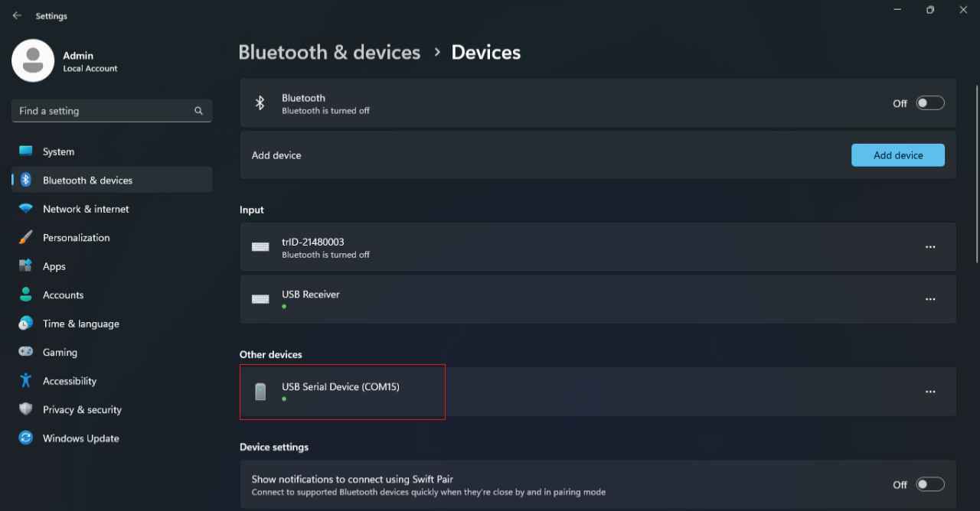Click the System icon in sidebar
The height and width of the screenshot is (511, 980).
pyautogui.click(x=26, y=151)
